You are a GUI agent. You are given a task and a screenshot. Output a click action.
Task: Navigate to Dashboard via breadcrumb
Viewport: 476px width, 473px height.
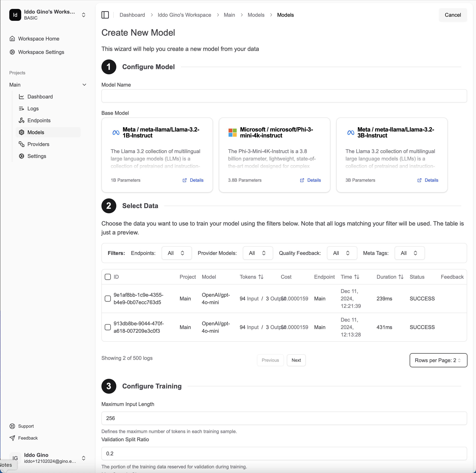click(x=132, y=15)
